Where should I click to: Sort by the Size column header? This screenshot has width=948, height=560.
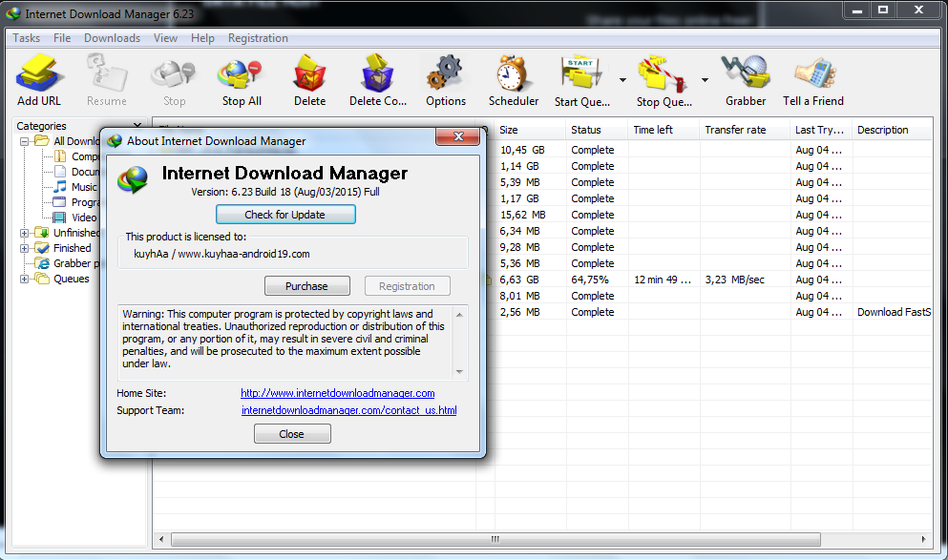[x=530, y=130]
